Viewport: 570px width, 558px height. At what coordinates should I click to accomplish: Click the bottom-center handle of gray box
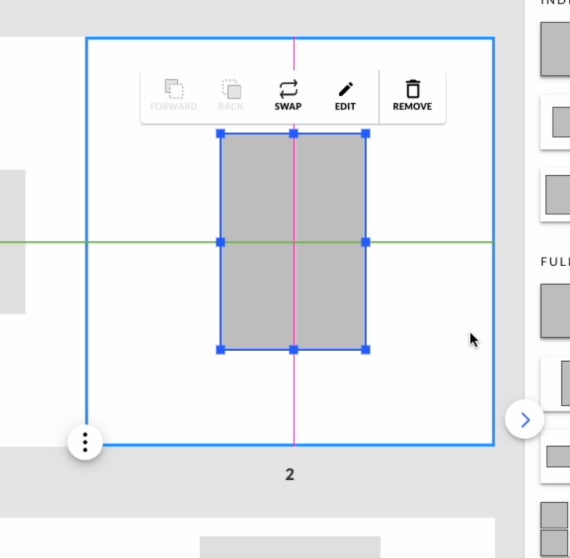(x=294, y=350)
